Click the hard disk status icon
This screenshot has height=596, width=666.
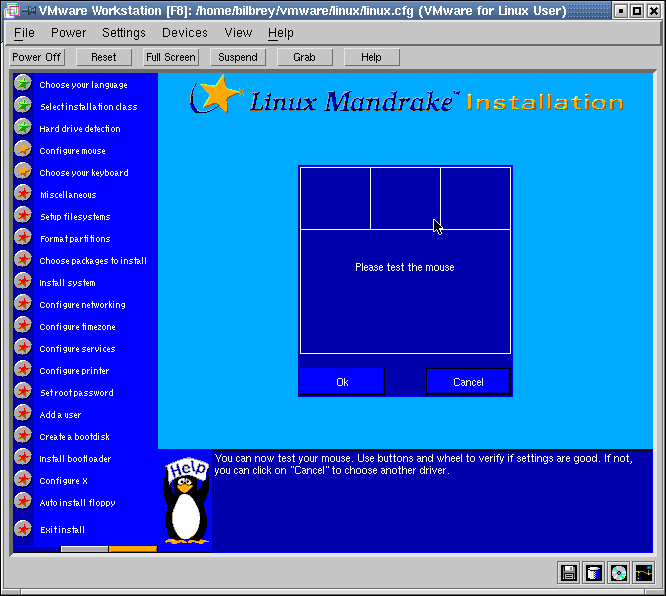pyautogui.click(x=594, y=572)
